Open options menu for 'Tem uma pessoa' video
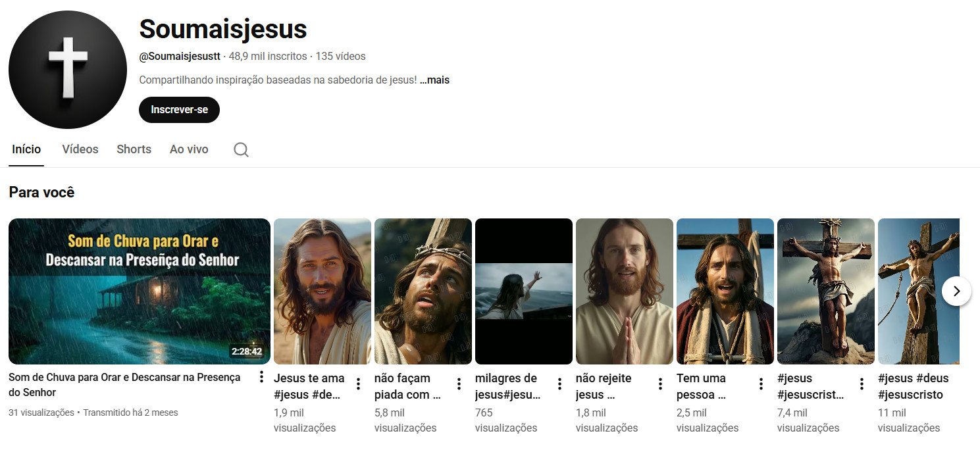Image resolution: width=980 pixels, height=450 pixels. pos(761,382)
